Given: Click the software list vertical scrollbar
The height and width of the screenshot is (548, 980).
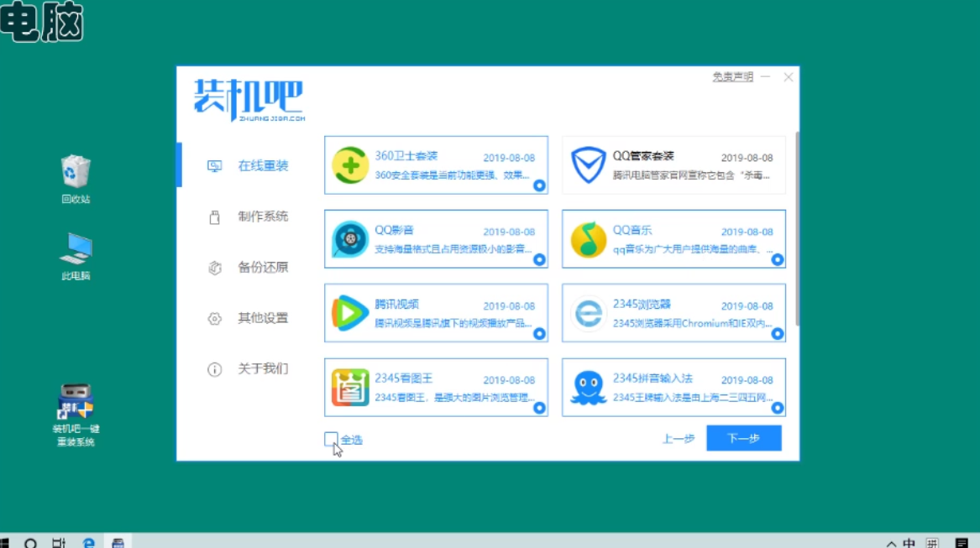Looking at the screenshot, I should (797, 229).
